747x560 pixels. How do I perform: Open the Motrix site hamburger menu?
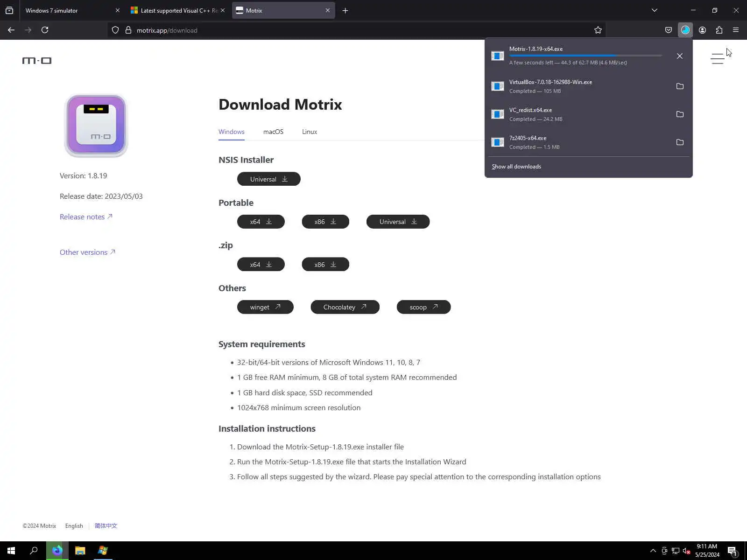coord(717,59)
